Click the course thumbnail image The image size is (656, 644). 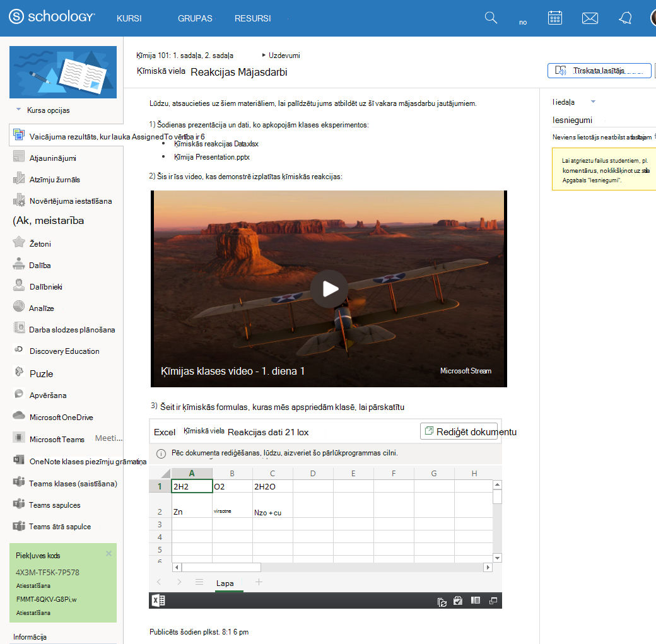(x=62, y=72)
